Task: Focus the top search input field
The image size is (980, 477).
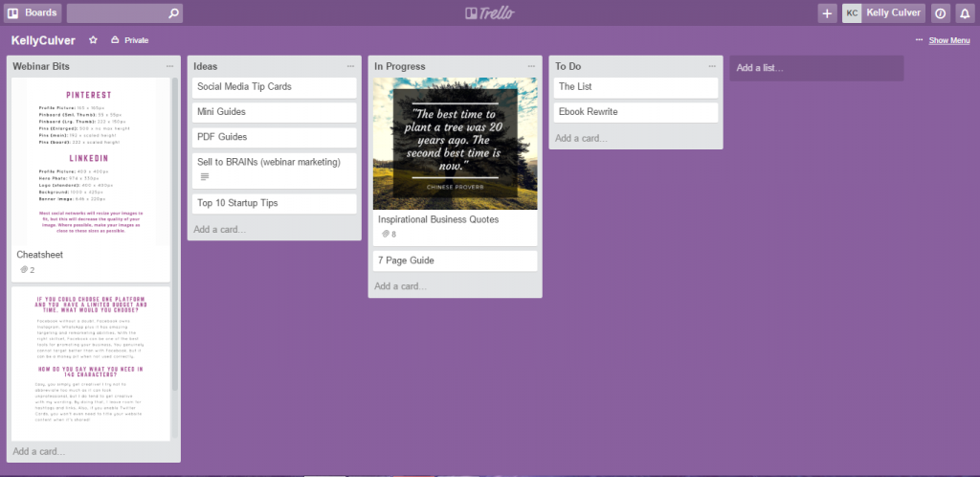Action: (124, 13)
